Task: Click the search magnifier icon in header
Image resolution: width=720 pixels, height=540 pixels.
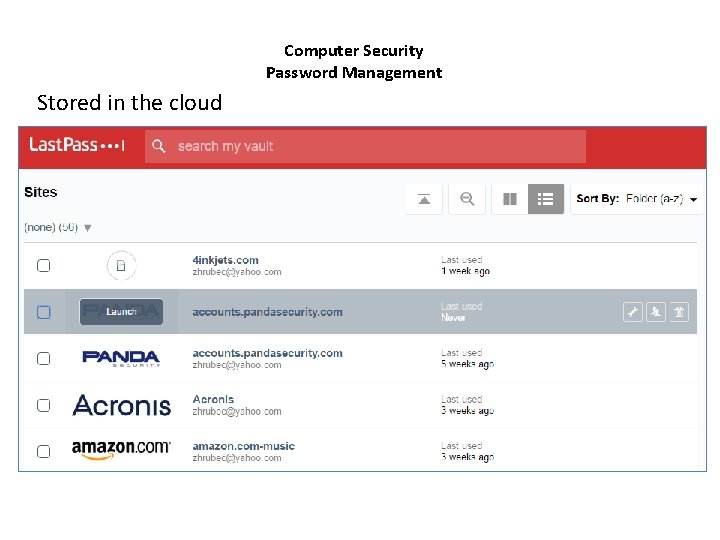Action: (159, 146)
